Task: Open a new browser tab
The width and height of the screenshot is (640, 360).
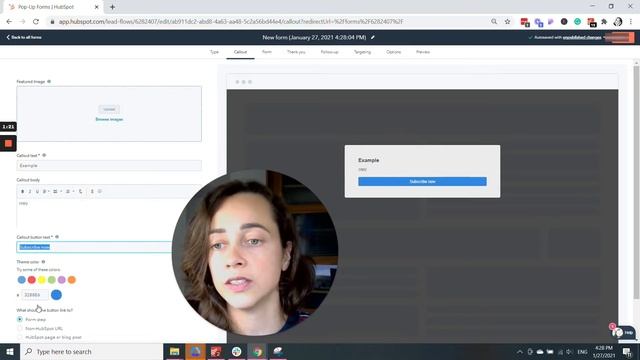Action: click(x=112, y=7)
